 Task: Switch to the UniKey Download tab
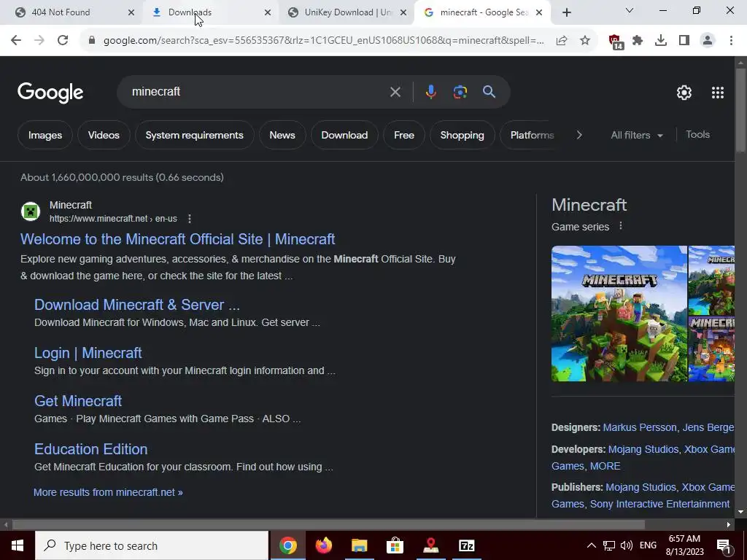click(348, 12)
